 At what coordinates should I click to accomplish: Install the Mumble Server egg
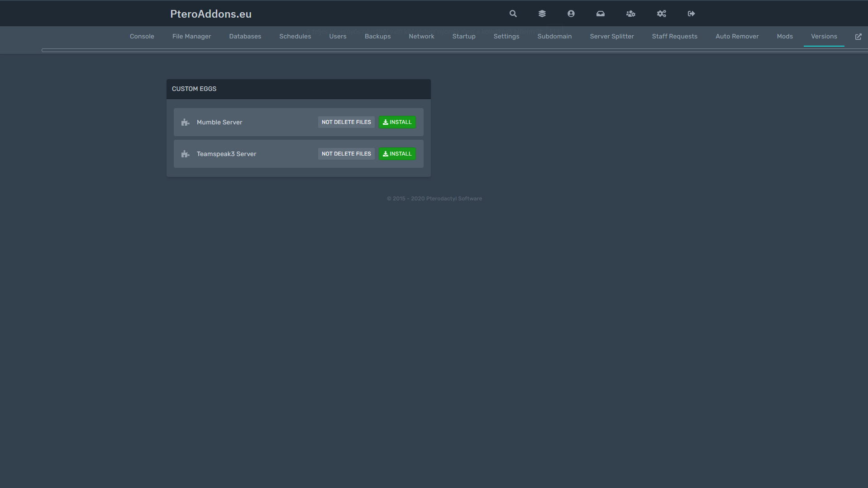coord(397,122)
